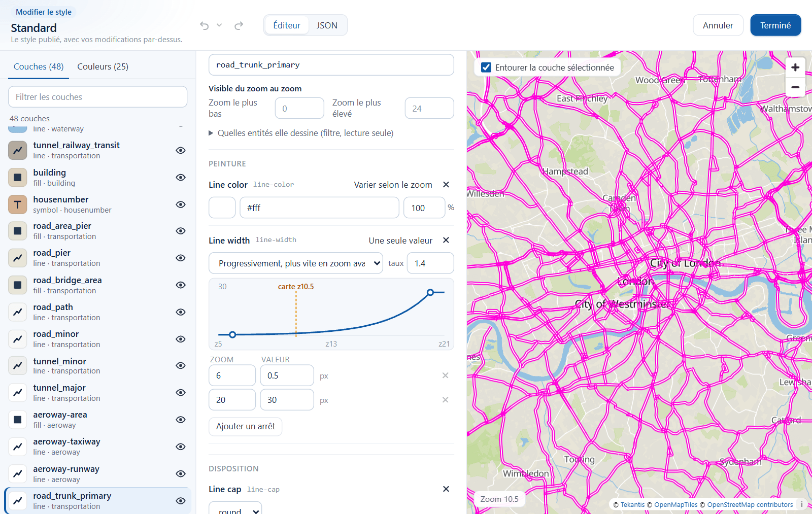Switch to the Couleurs (25) tab
Screen dimensions: 812x514
pos(103,66)
